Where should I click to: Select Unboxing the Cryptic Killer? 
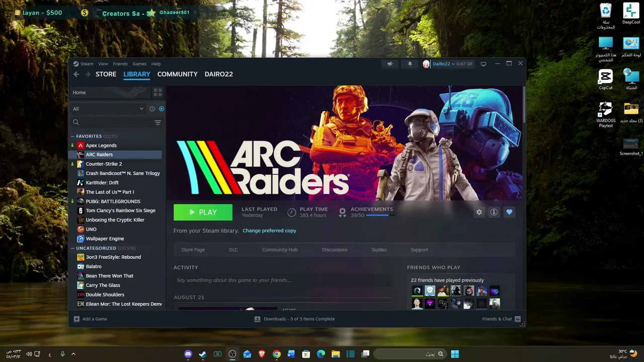click(116, 220)
